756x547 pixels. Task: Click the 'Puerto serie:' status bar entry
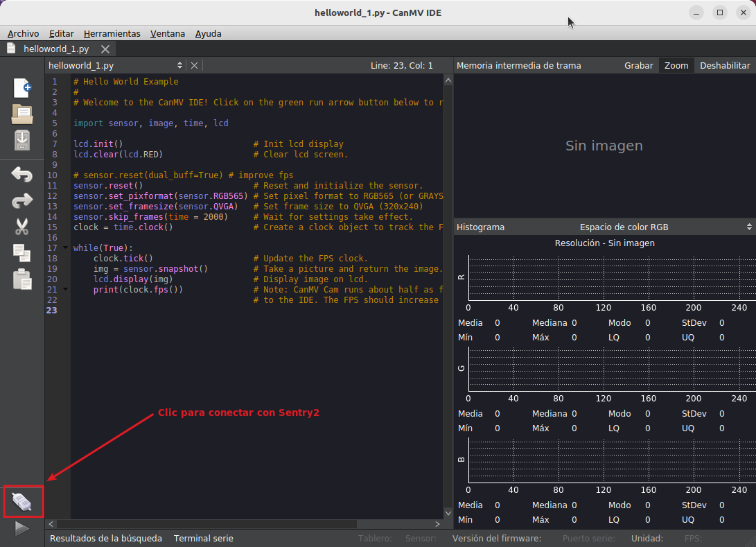coord(588,538)
